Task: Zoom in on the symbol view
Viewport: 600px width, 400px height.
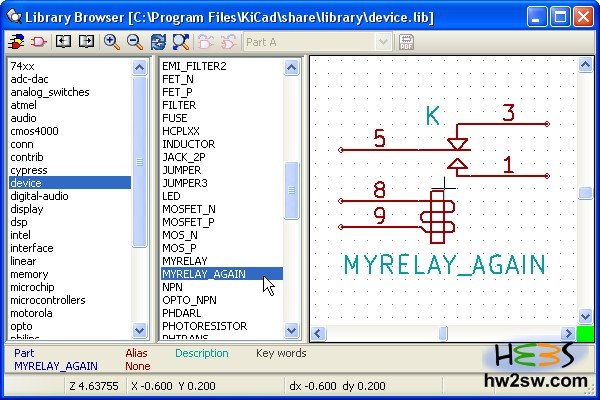Action: point(111,42)
